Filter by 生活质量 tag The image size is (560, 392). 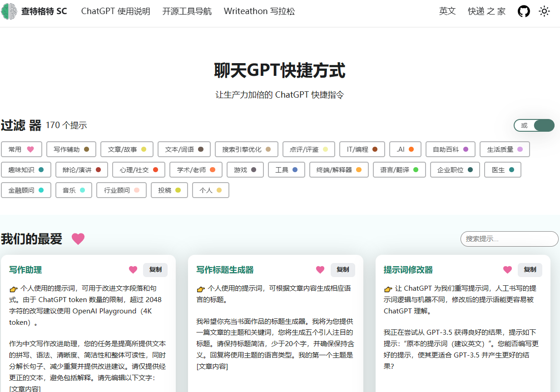click(x=505, y=149)
